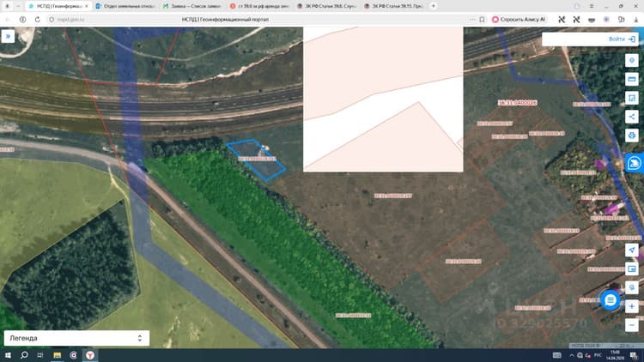Image resolution: width=644 pixels, height=362 pixels.
Task: Navigate to my current location arrow
Action: tap(632, 250)
